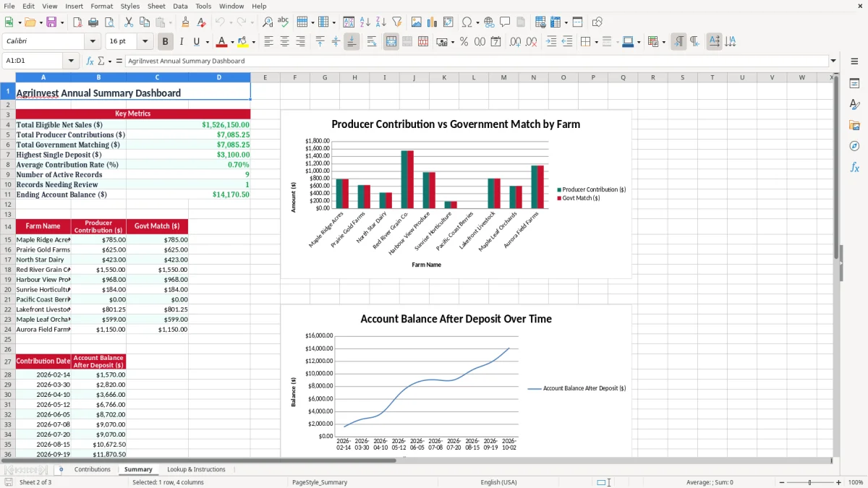Click the Clone Formatting paintbrush icon
This screenshot has width=868, height=488.
click(185, 22)
